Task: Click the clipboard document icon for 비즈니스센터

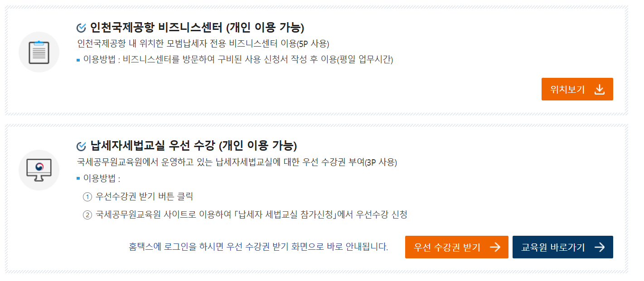Action: click(39, 52)
